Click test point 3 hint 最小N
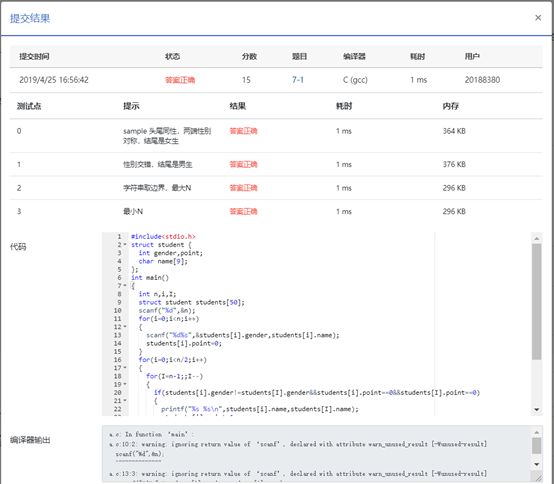The width and height of the screenshot is (554, 484). coord(133,212)
